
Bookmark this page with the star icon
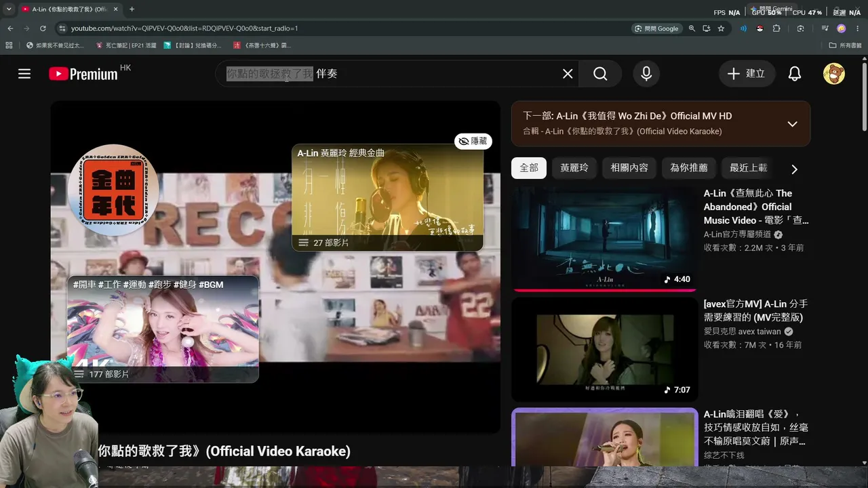coord(721,28)
